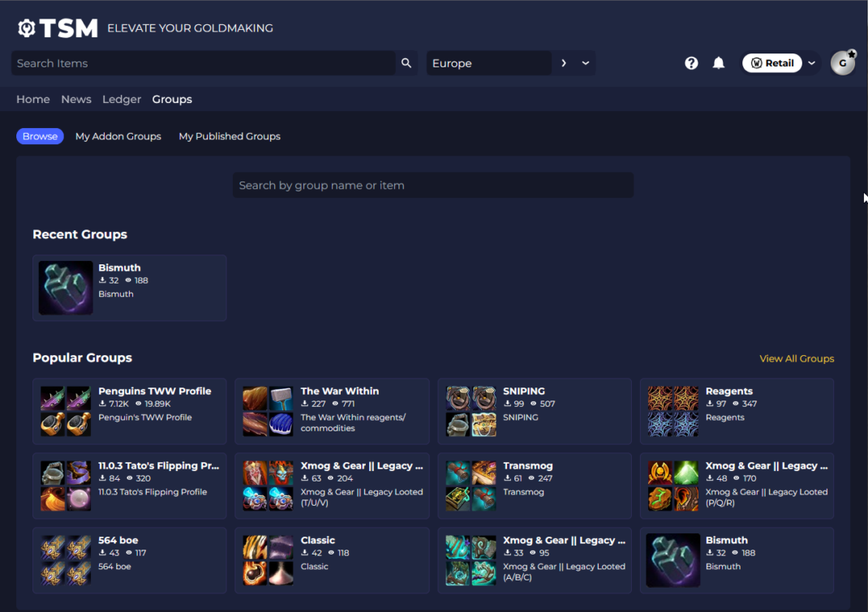Click the Search by group name or item field
The height and width of the screenshot is (612, 868).
click(x=433, y=185)
